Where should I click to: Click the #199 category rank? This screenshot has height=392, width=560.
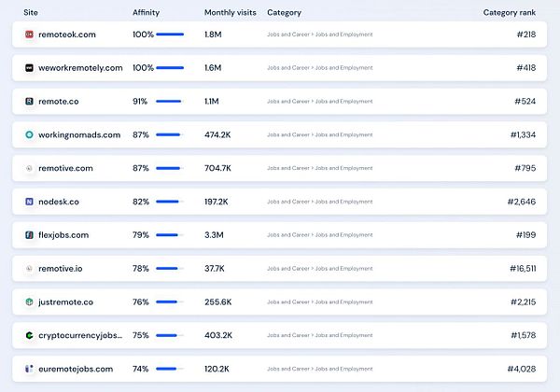[525, 235]
